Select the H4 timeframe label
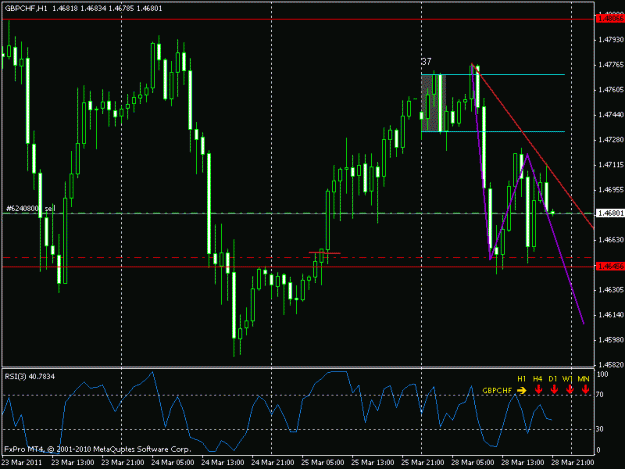 tap(537, 379)
